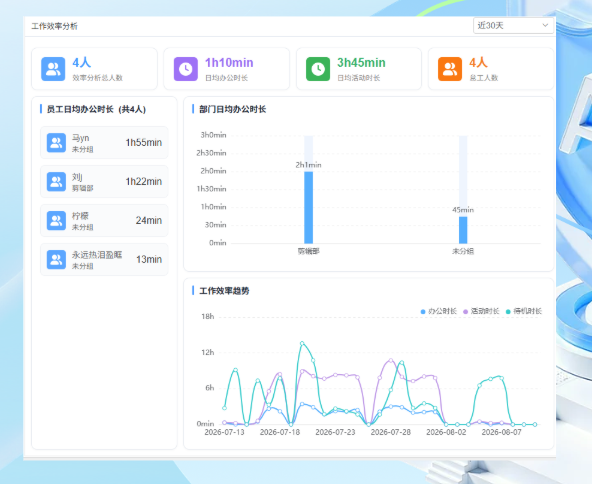Viewport: 592px width, 484px height.
Task: Toggle the 活动时长 legend series
Action: click(x=481, y=311)
